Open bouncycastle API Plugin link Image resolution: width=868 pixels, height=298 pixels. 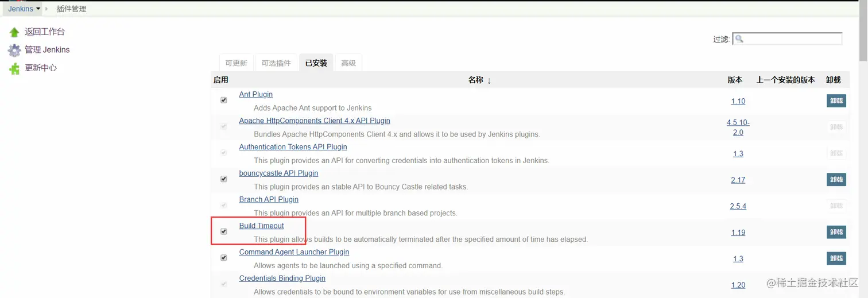click(x=278, y=173)
